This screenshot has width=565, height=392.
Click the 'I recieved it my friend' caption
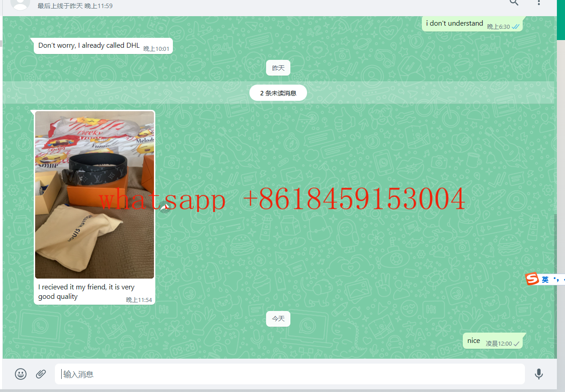point(86,292)
